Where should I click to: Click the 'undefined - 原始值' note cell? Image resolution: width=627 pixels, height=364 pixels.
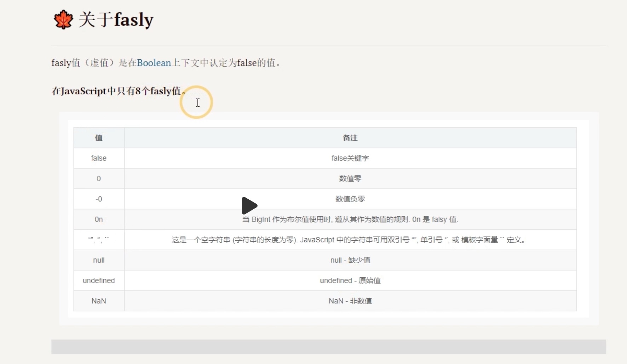[x=350, y=281]
